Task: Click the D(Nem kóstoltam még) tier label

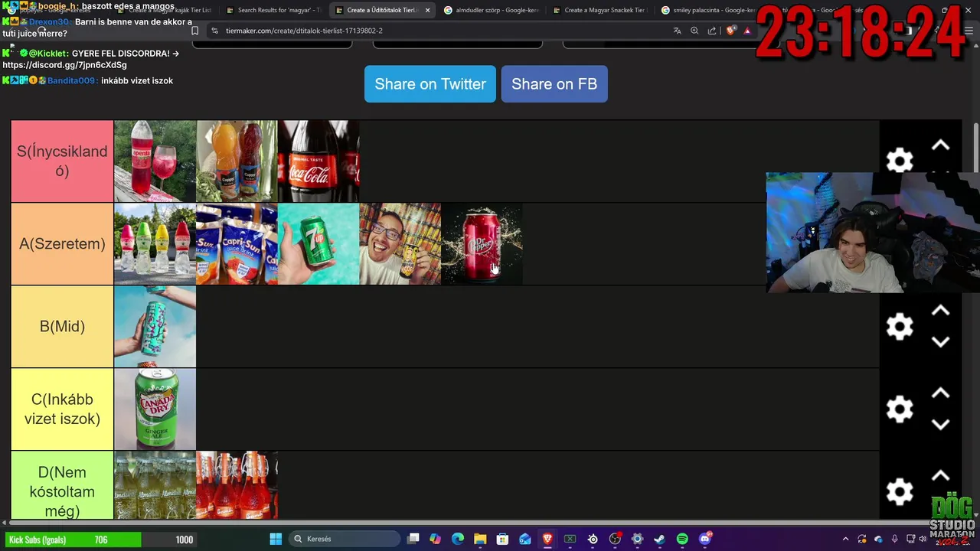Action: (62, 485)
